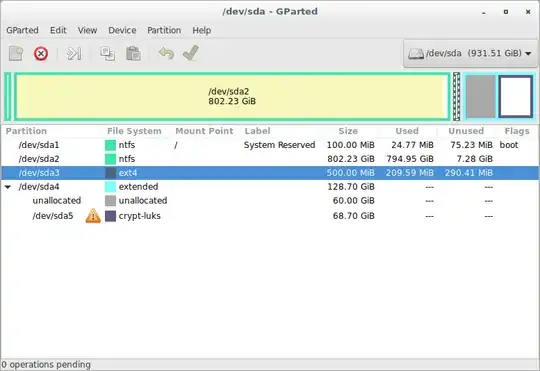
Task: Click the ext4 color swatch for /dev/sda3
Action: (110, 173)
